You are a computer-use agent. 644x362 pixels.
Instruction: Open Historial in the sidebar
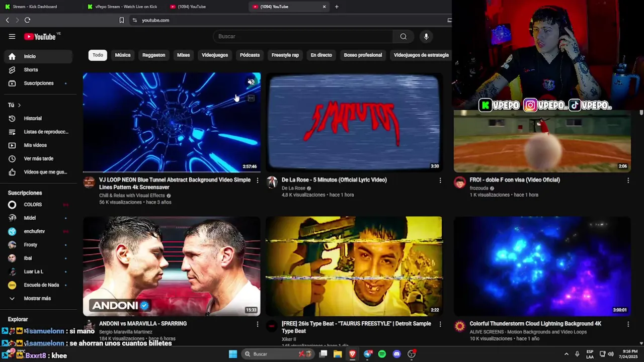pos(38,118)
